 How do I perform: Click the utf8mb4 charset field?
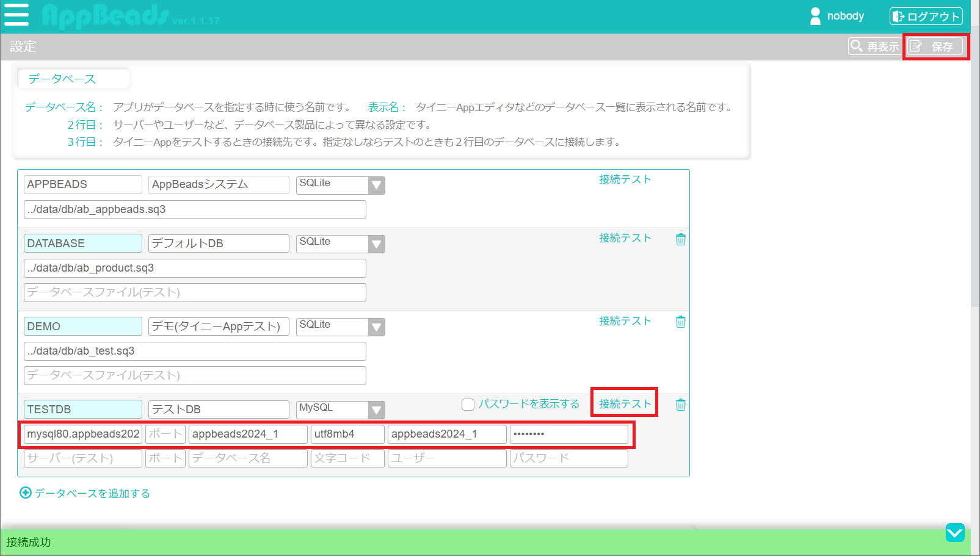click(x=347, y=434)
